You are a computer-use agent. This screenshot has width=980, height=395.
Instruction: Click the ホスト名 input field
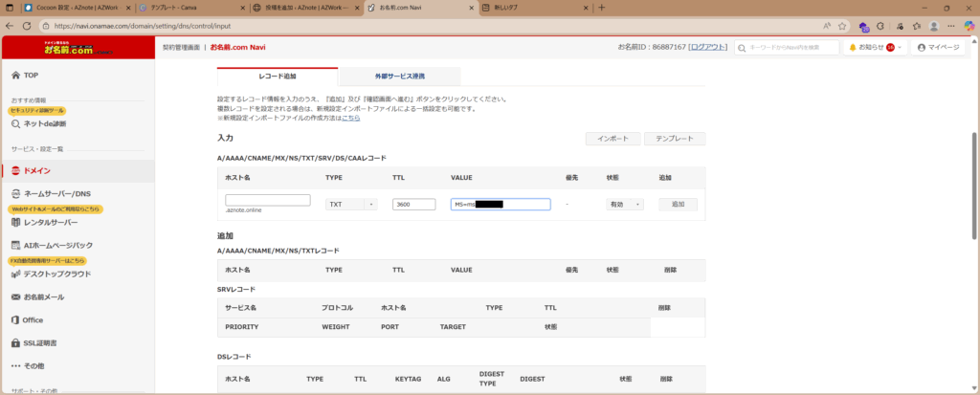click(268, 200)
